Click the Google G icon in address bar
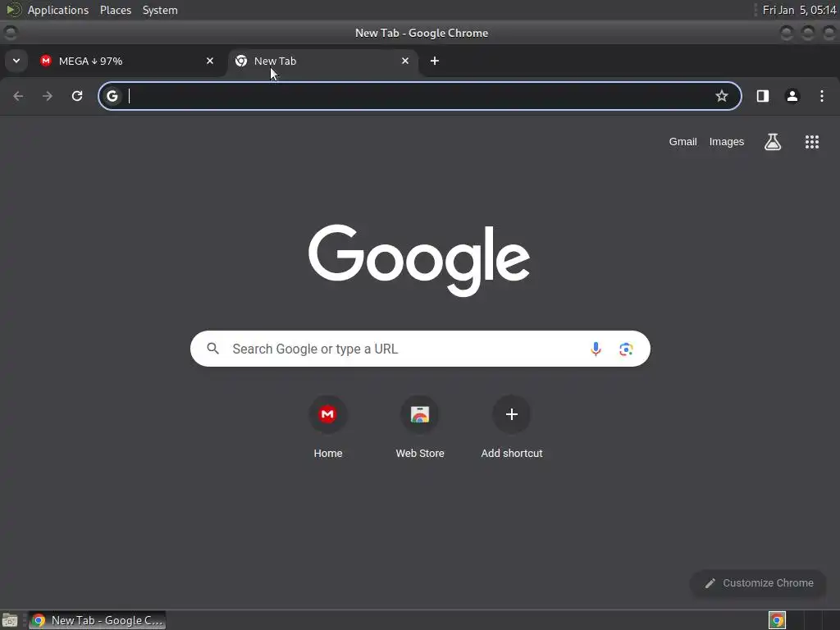Screen dimensions: 840x630 coord(112,96)
